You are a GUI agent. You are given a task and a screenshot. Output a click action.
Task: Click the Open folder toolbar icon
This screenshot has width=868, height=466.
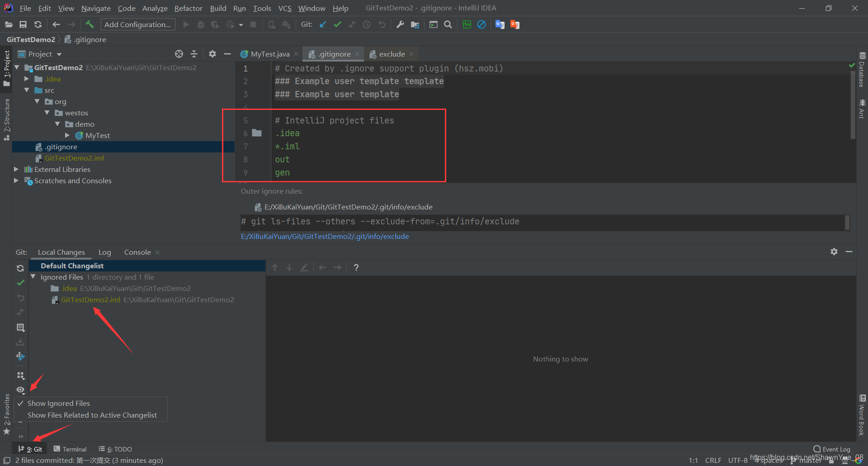coord(9,24)
